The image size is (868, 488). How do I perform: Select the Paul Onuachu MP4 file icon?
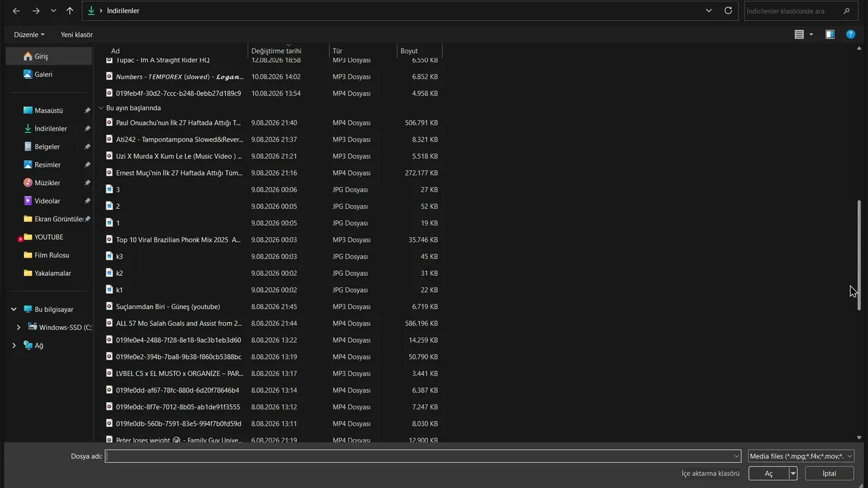click(x=109, y=123)
